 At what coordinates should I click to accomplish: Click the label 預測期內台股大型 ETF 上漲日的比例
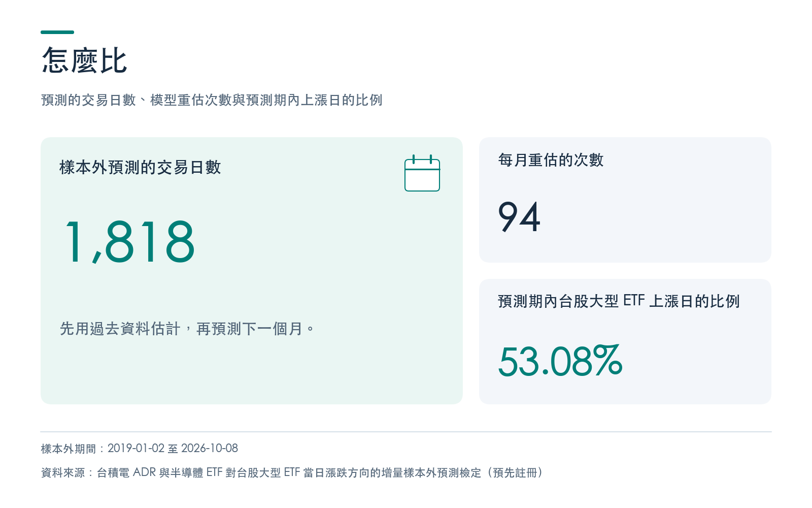click(x=619, y=301)
